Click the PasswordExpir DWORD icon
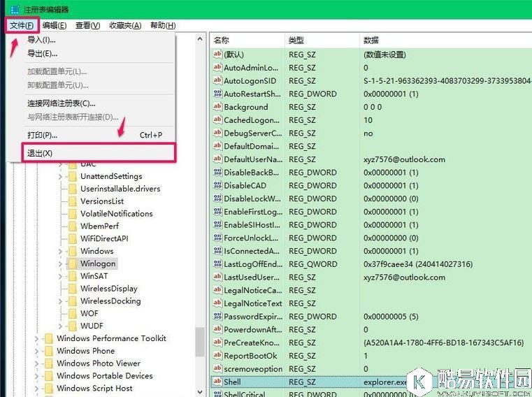Viewport: 532px width, 397px height. 217,316
